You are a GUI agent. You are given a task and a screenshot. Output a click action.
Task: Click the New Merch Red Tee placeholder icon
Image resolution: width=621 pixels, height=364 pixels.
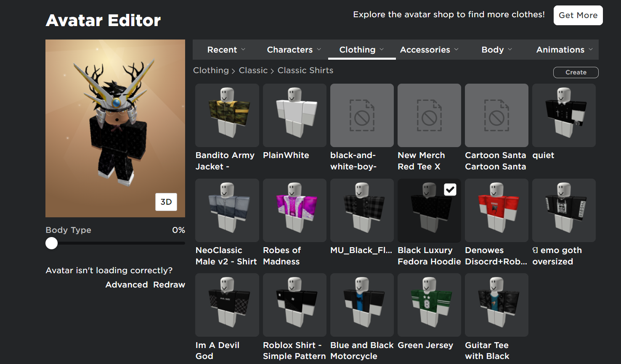[429, 115]
